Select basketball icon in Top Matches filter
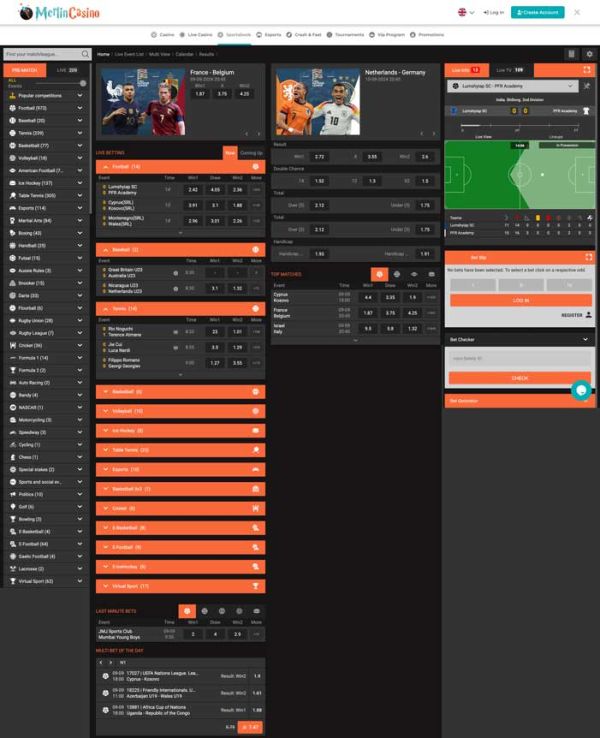Image resolution: width=600 pixels, height=738 pixels. [397, 274]
